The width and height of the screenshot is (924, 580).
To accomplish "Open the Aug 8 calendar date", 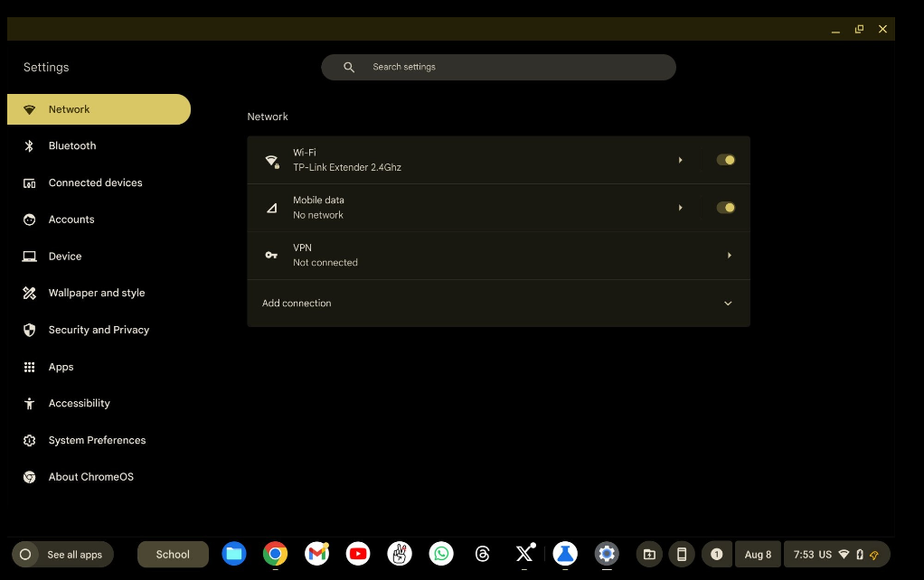I will coord(758,555).
